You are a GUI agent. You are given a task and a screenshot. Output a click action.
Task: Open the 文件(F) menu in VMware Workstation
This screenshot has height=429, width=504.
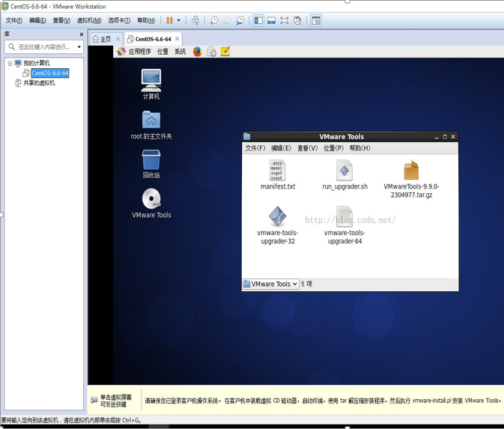(13, 20)
